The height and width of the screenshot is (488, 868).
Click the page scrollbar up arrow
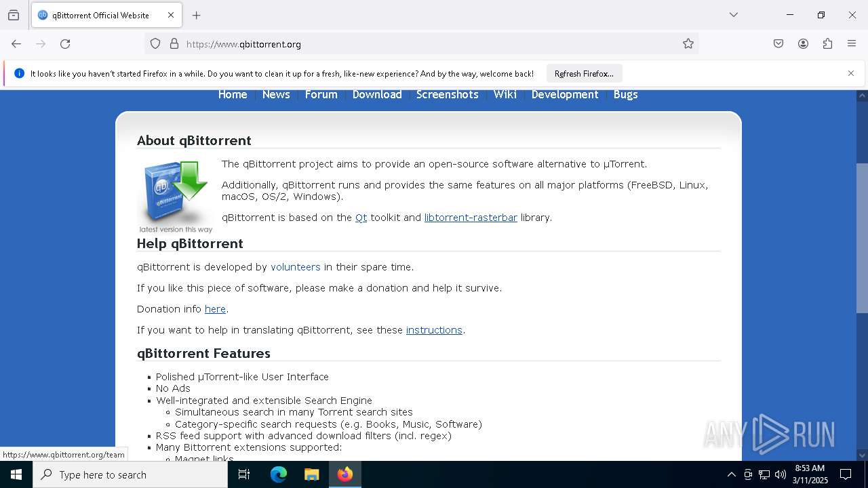click(862, 96)
